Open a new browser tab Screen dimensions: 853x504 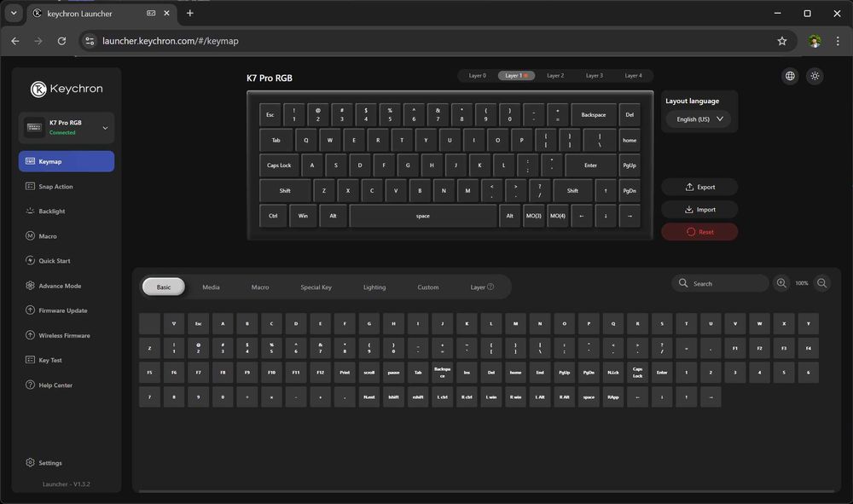point(190,13)
